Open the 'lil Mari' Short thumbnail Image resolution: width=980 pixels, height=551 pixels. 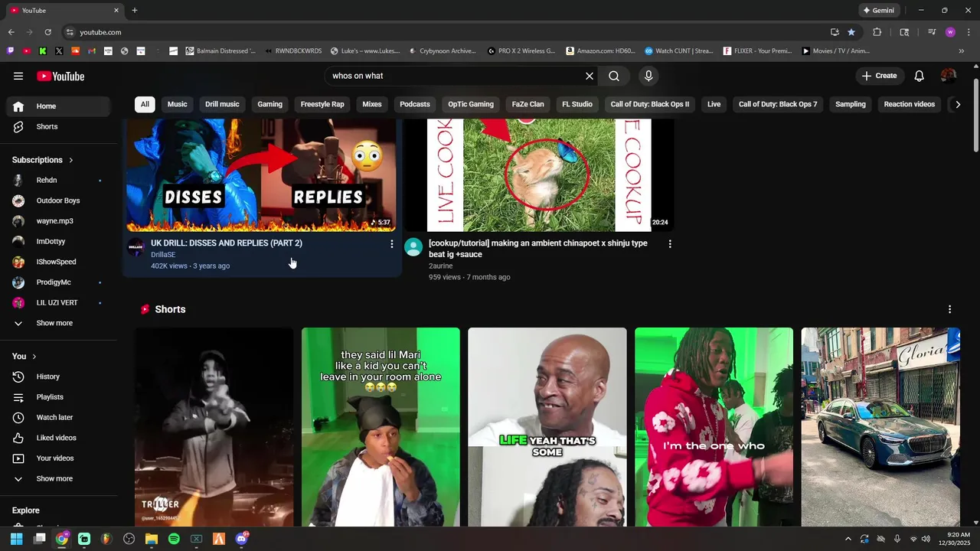[381, 427]
